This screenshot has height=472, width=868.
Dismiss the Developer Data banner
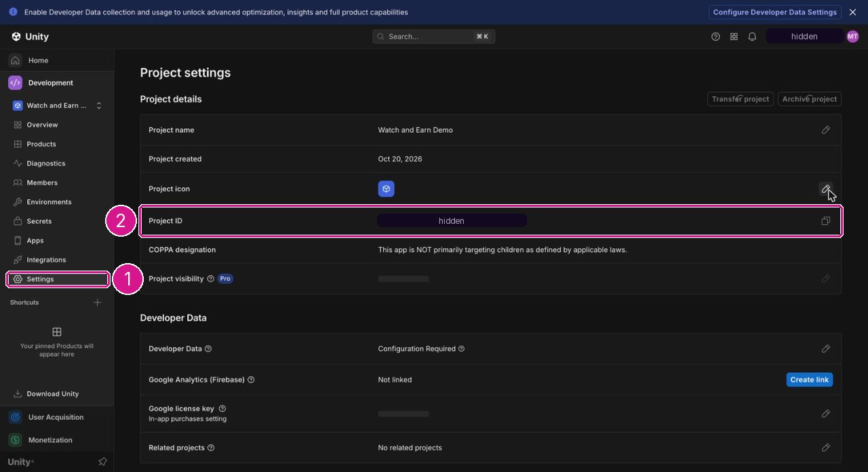[852, 12]
